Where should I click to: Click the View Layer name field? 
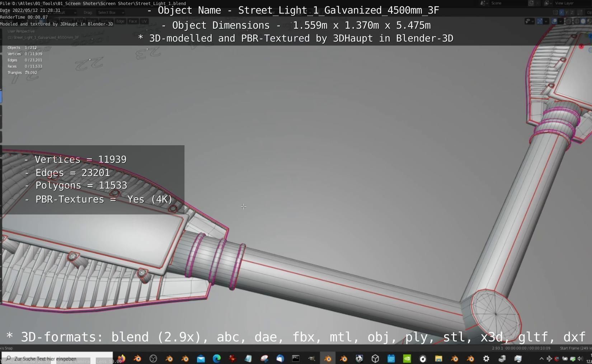[x=572, y=3]
